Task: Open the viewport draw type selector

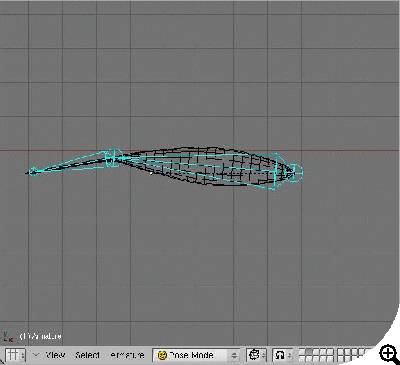Action: pos(256,355)
